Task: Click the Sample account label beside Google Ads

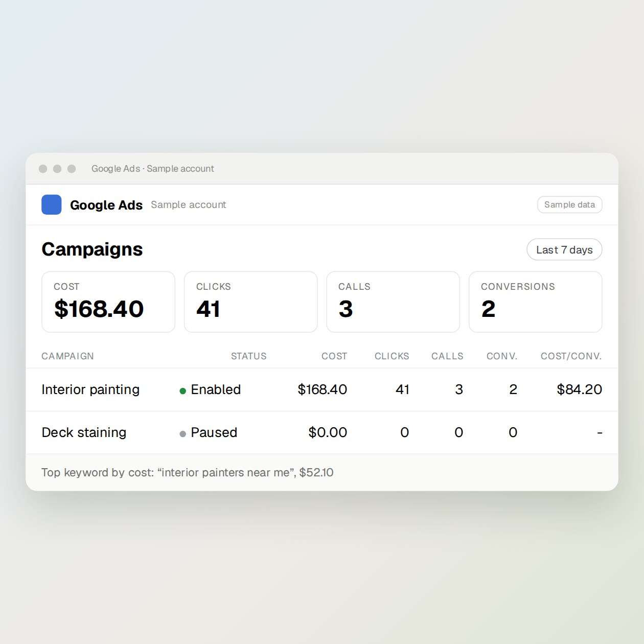Action: (x=188, y=204)
